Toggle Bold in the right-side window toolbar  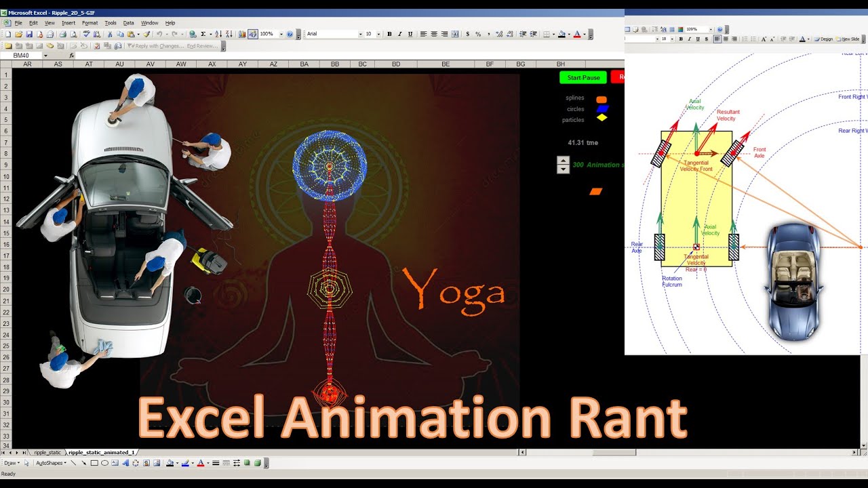(681, 39)
